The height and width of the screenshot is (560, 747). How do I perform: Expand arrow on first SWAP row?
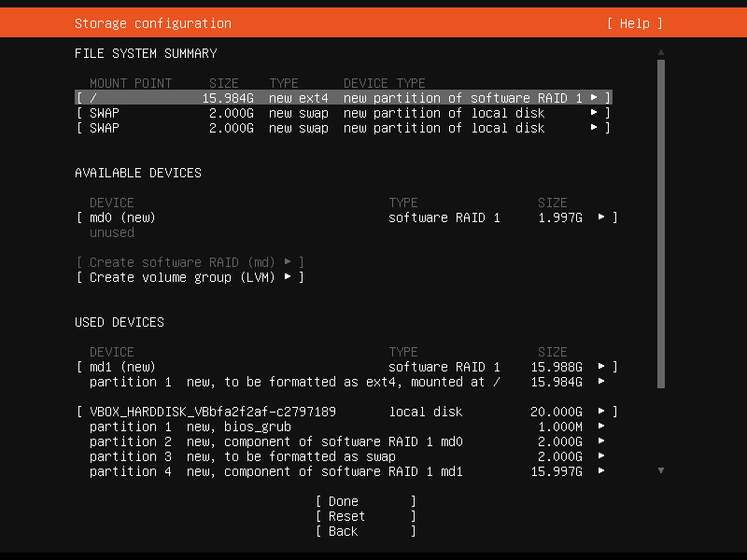594,113
